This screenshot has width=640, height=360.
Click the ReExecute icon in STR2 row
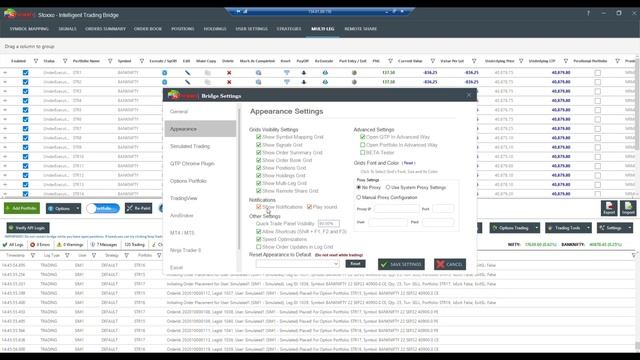point(325,82)
